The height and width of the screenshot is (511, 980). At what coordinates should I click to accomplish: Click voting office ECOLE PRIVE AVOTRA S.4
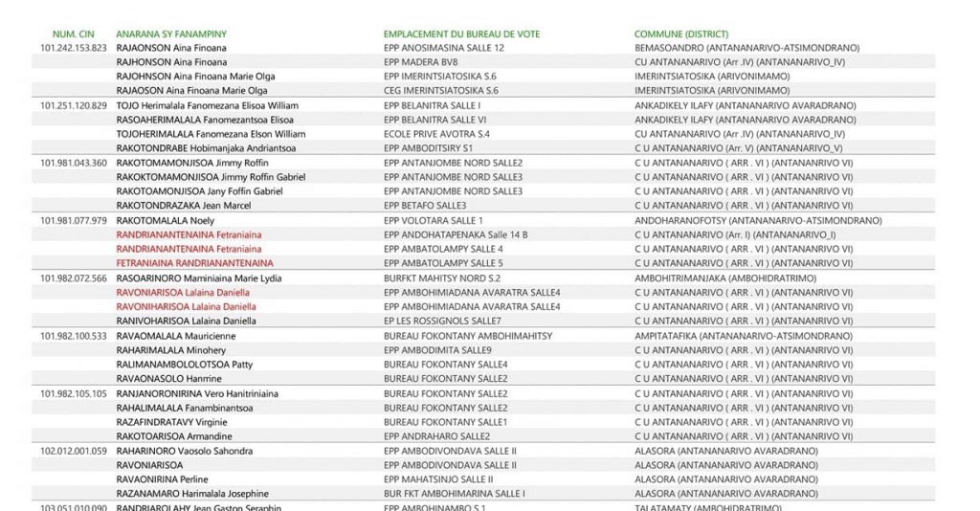pos(436,134)
